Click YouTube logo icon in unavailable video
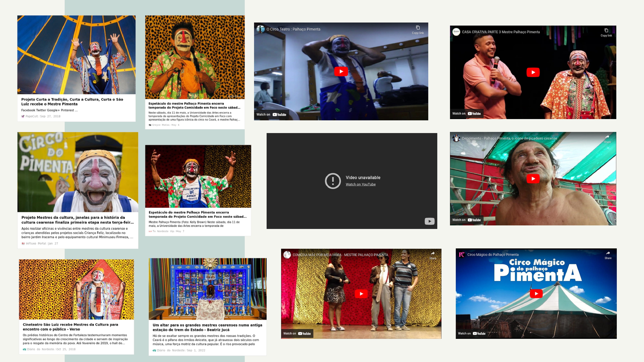 429,221
